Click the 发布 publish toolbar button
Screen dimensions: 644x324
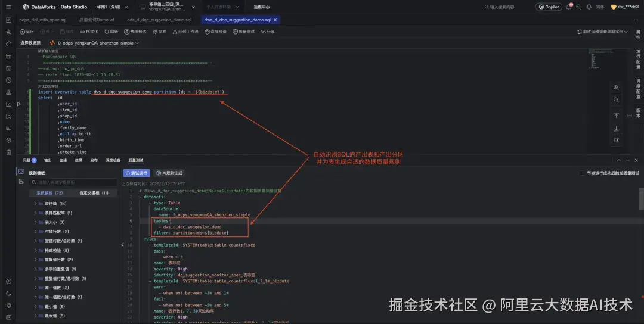coord(159,32)
